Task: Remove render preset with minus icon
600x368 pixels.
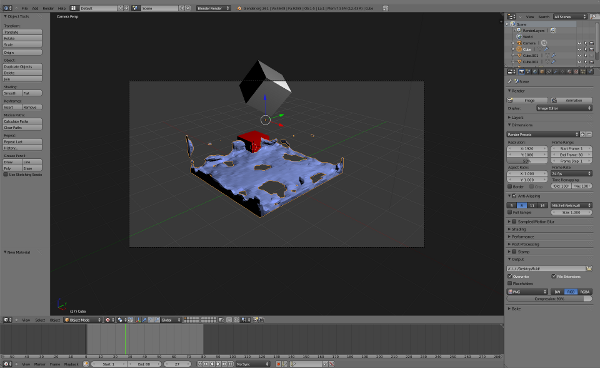Action: [589, 134]
